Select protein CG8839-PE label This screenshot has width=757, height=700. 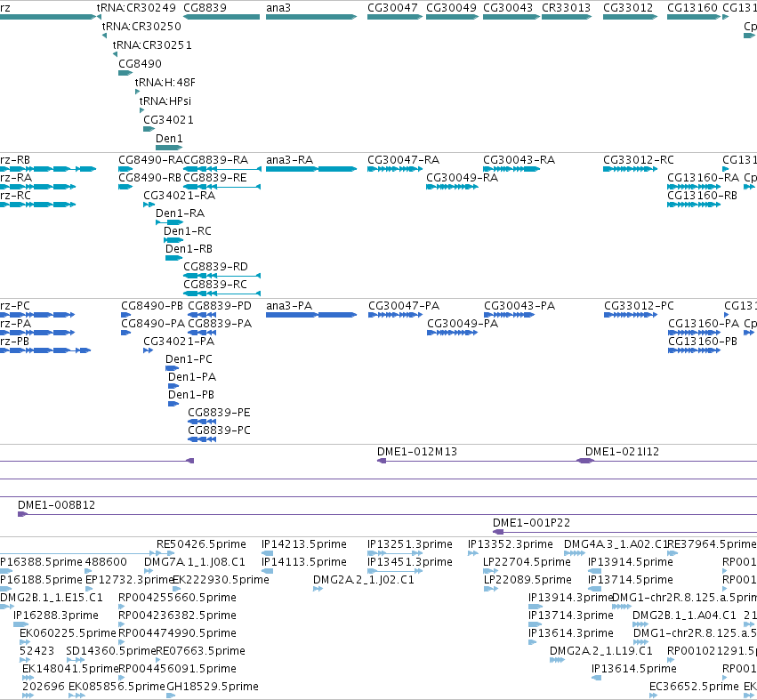(219, 413)
